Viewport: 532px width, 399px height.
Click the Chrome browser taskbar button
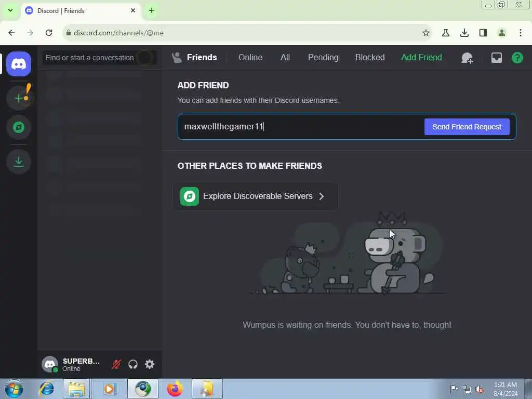(x=143, y=389)
